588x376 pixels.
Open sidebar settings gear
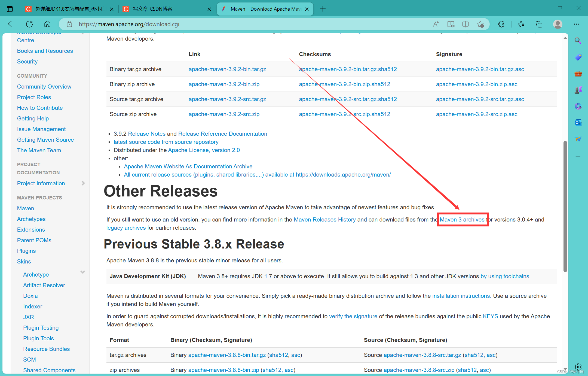pyautogui.click(x=578, y=367)
